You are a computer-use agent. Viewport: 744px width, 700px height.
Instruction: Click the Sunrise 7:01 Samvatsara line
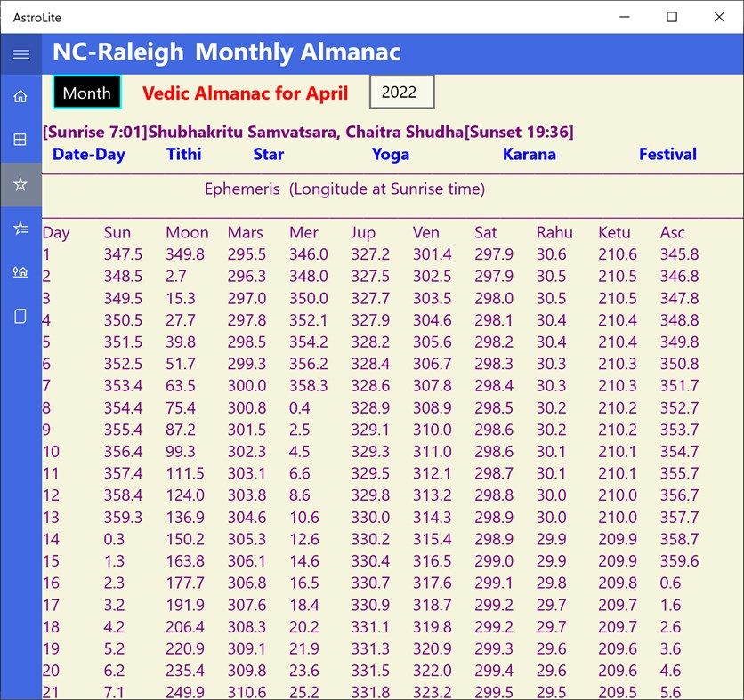coord(308,132)
